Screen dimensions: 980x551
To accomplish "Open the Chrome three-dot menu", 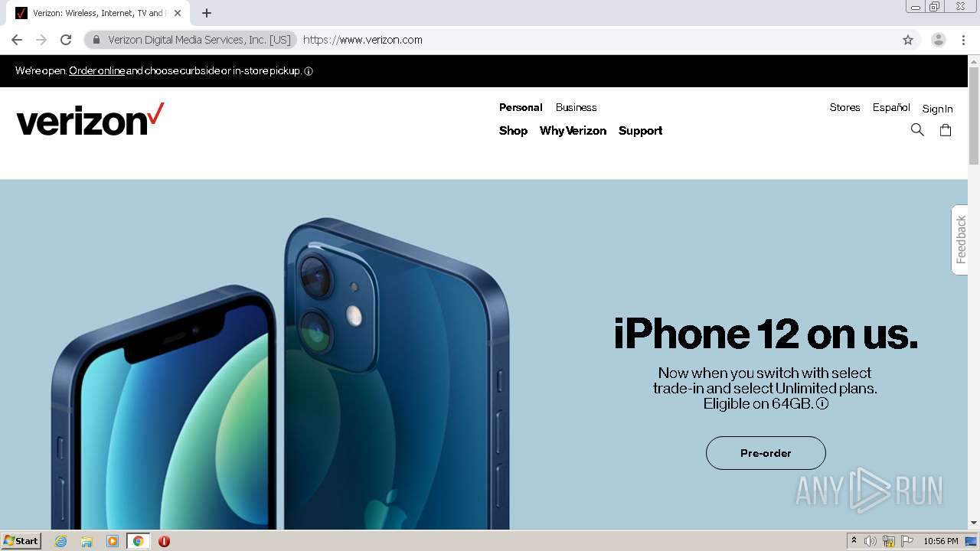I will pos(964,40).
